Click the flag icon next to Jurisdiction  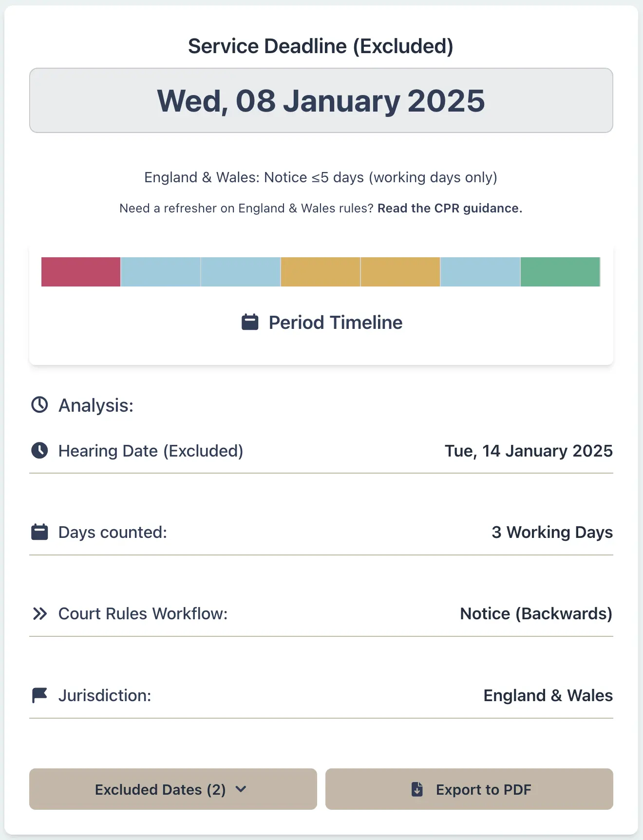[x=40, y=695]
